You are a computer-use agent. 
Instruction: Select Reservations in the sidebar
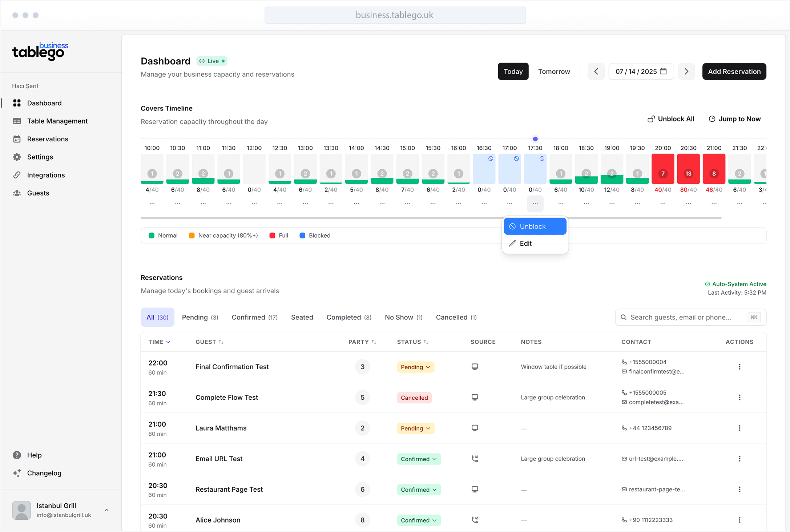47,139
